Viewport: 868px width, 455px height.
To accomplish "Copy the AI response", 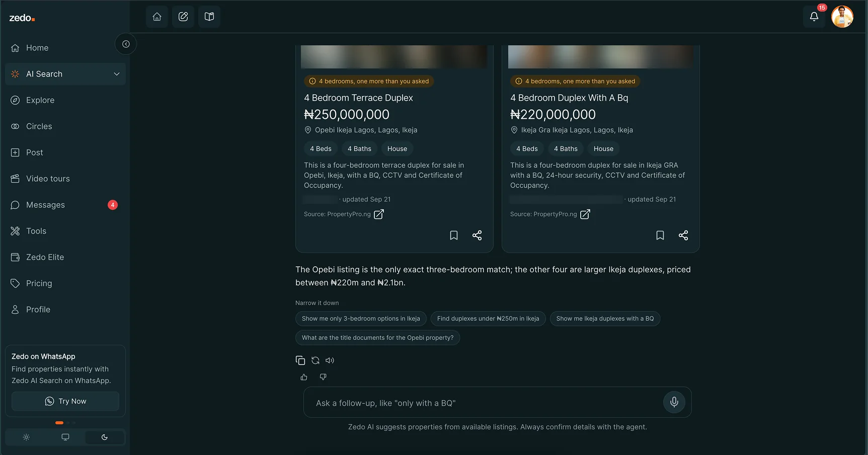I will coord(300,360).
